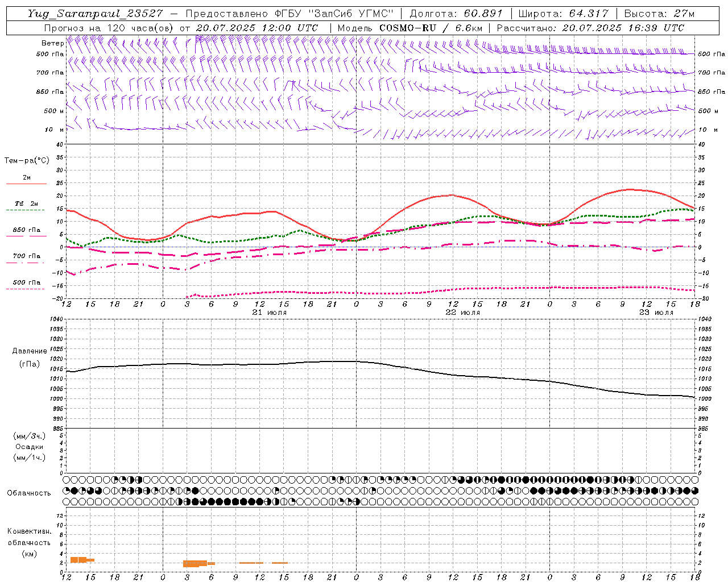Click the (км) convective cloud unit label
The image size is (728, 582).
click(29, 554)
